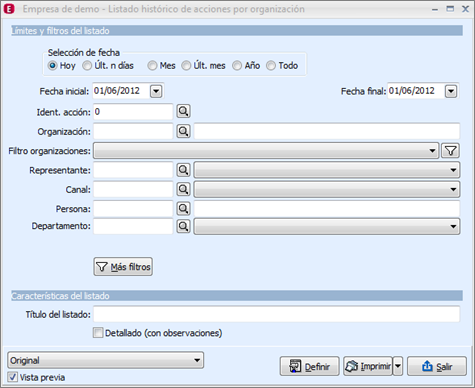The height and width of the screenshot is (388, 475).
Task: Focus the Ident. acción input field
Action: 133,112
